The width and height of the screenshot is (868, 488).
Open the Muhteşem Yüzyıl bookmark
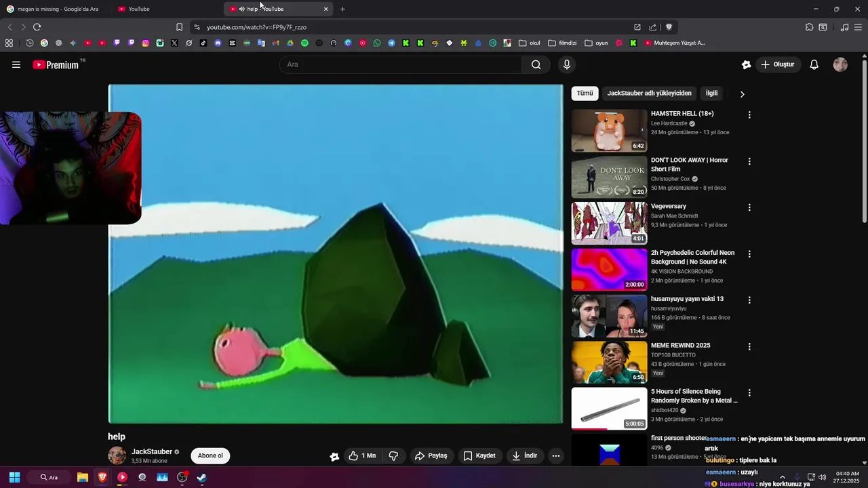(675, 43)
